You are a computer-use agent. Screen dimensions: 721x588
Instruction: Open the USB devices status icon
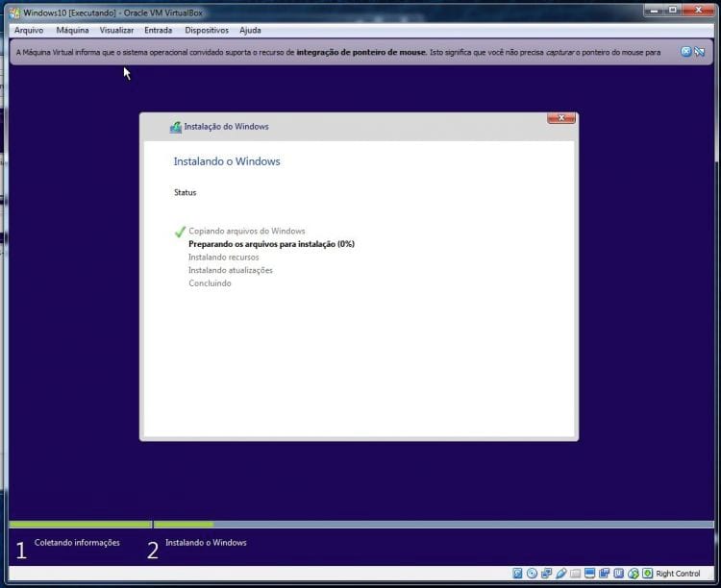560,574
